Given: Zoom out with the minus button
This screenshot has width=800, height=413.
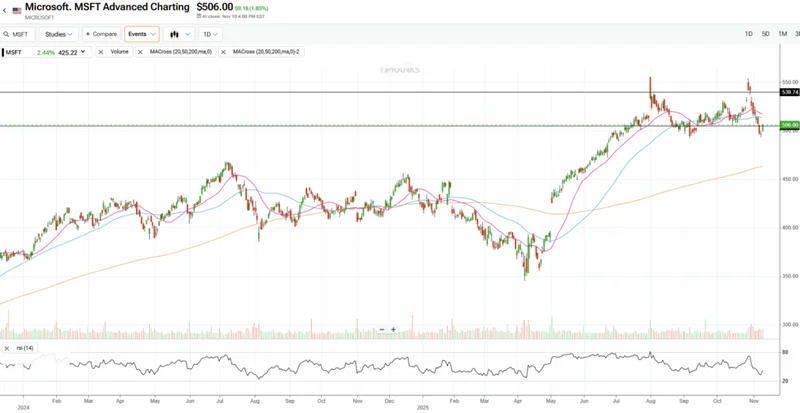Looking at the screenshot, I should point(382,330).
